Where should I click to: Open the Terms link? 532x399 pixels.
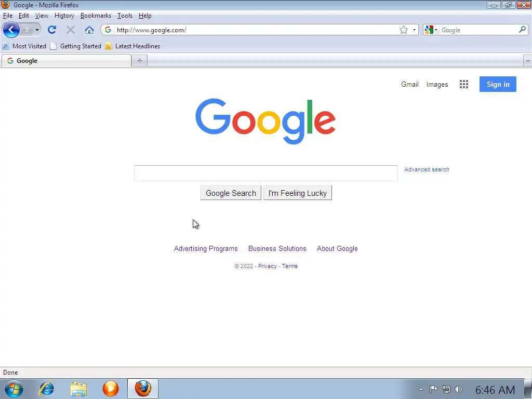click(290, 266)
